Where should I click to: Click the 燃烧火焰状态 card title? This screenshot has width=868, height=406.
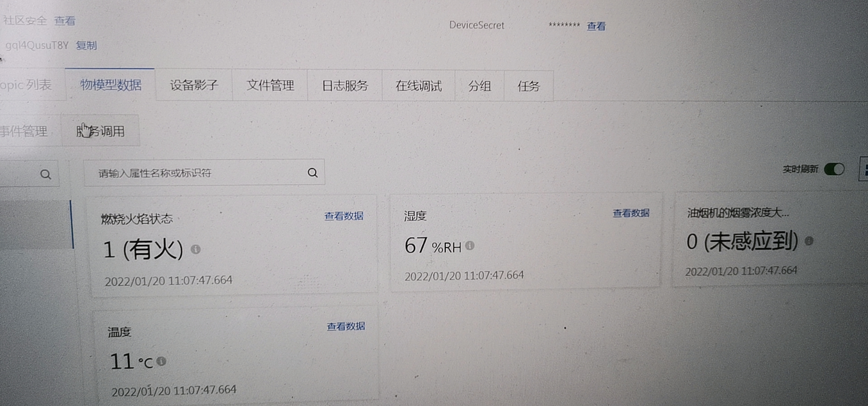pyautogui.click(x=137, y=219)
